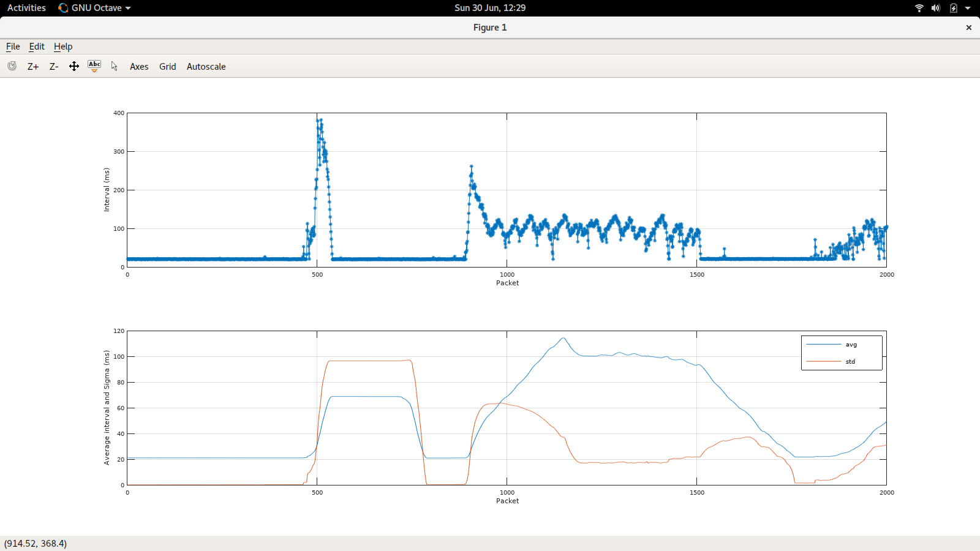Click the Wi-Fi status icon
Image resolution: width=980 pixels, height=551 pixels.
pyautogui.click(x=919, y=8)
